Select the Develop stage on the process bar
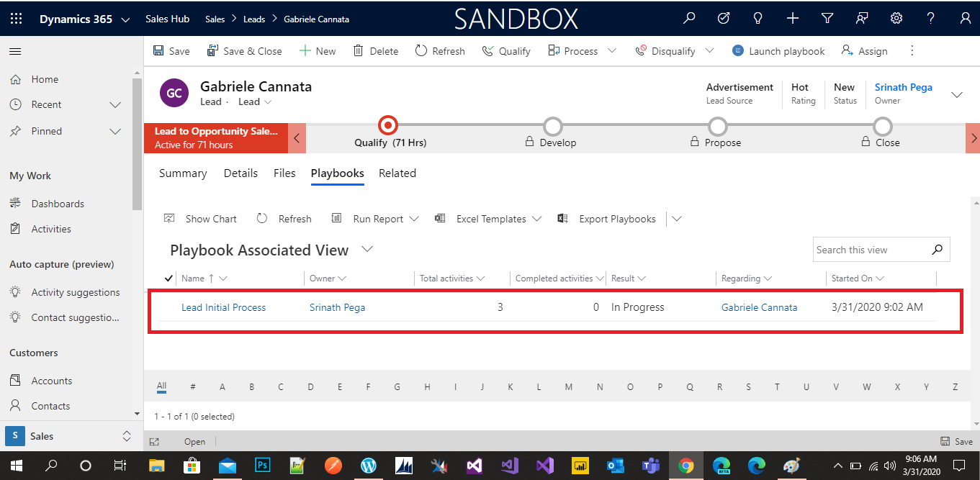The image size is (980, 480). click(552, 124)
